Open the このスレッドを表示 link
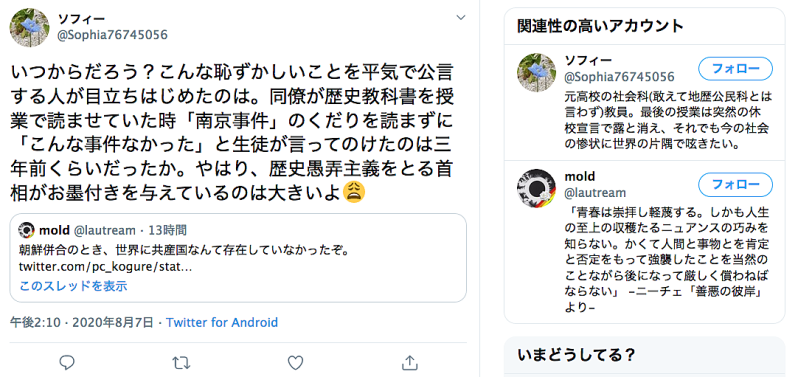The image size is (798, 377). tap(73, 286)
